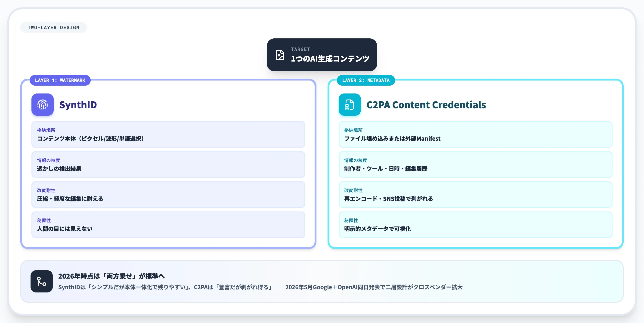Click コンテンツ本体（ピクセル/波形/単語選択） row
644x323 pixels.
click(168, 134)
